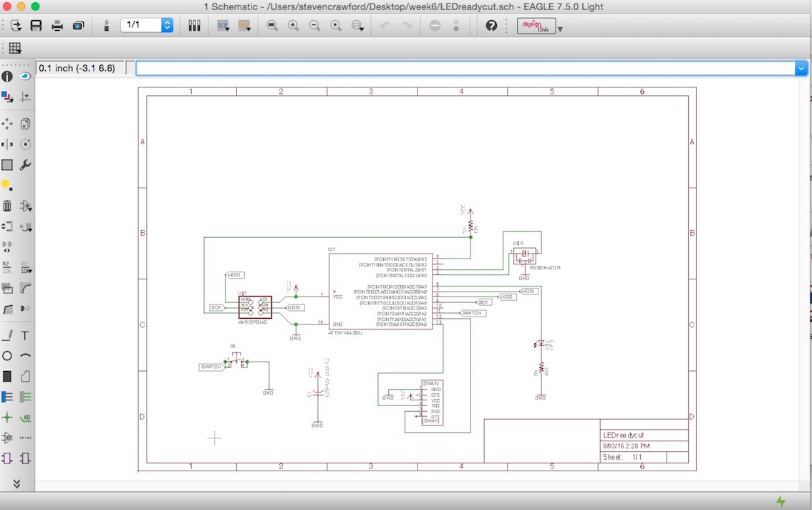Open the ULP run dropdown

[244, 25]
